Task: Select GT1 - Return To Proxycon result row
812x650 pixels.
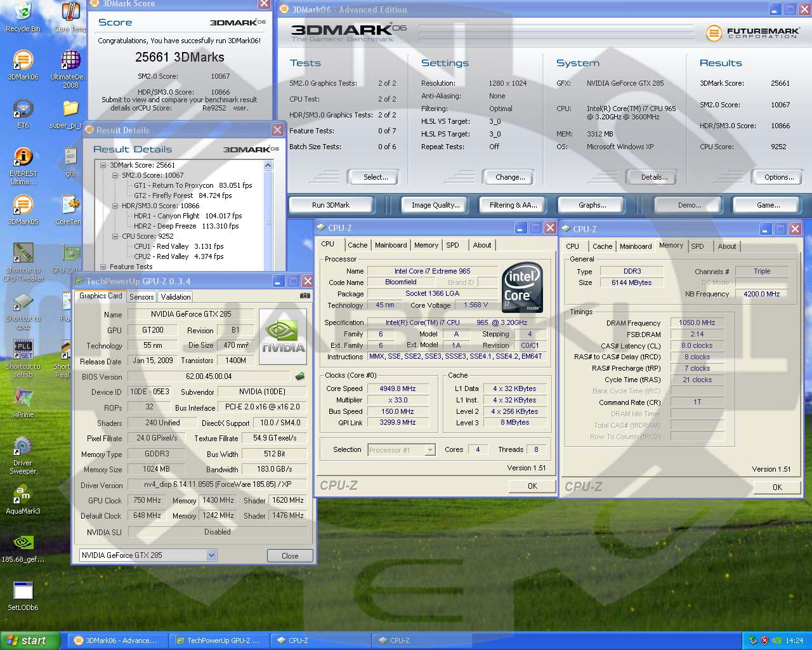Action: 193,185
